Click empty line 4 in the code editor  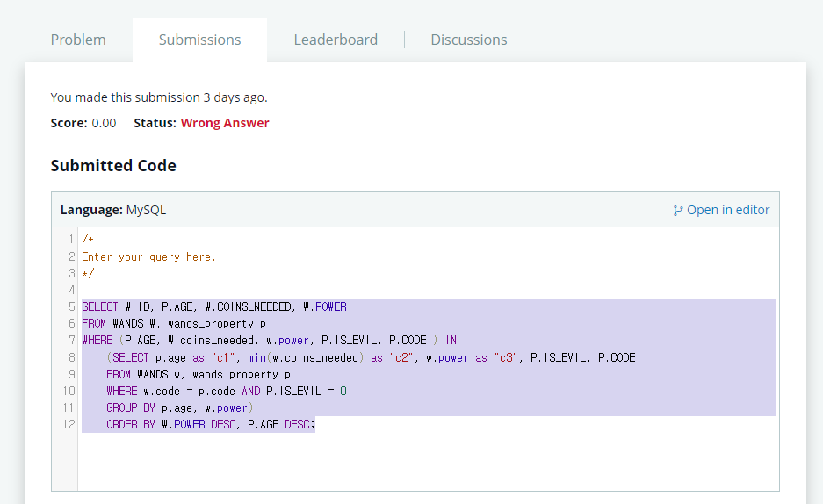pyautogui.click(x=428, y=290)
